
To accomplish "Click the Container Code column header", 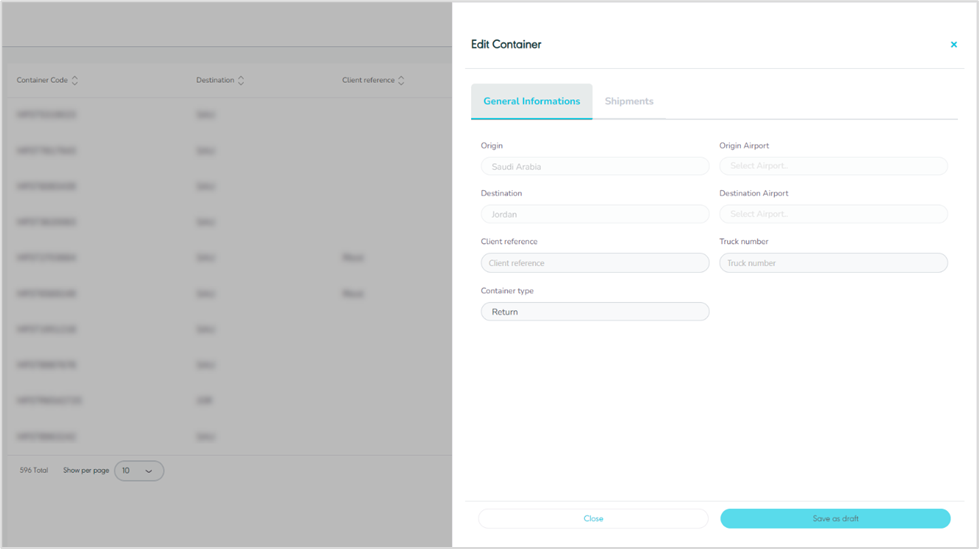I will coord(42,81).
